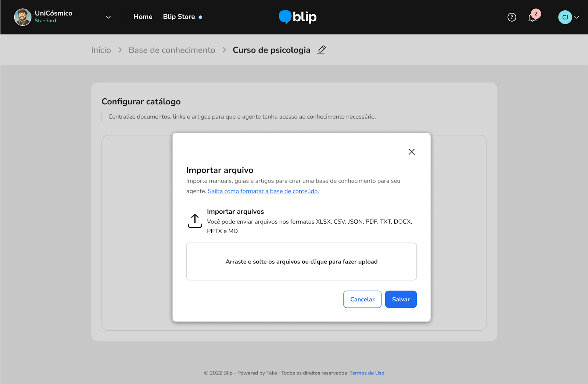The width and height of the screenshot is (588, 384).
Task: Open the Blip Store menu item
Action: point(179,17)
